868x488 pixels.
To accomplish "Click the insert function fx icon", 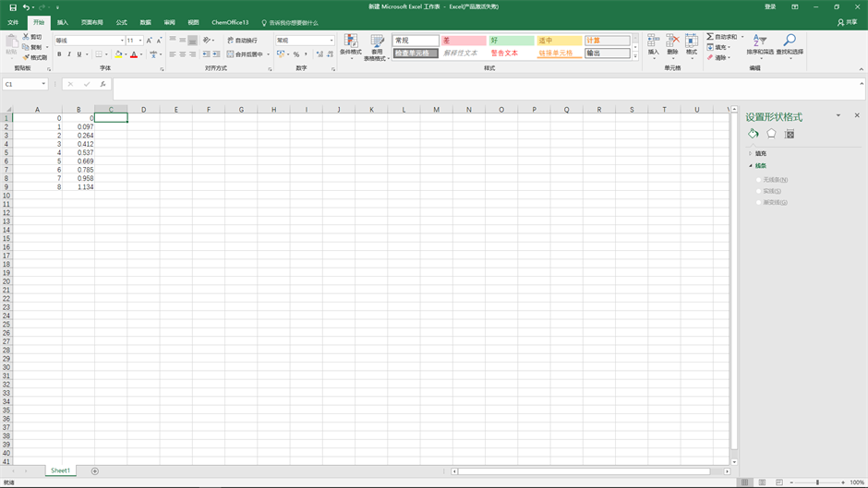I will (x=102, y=84).
